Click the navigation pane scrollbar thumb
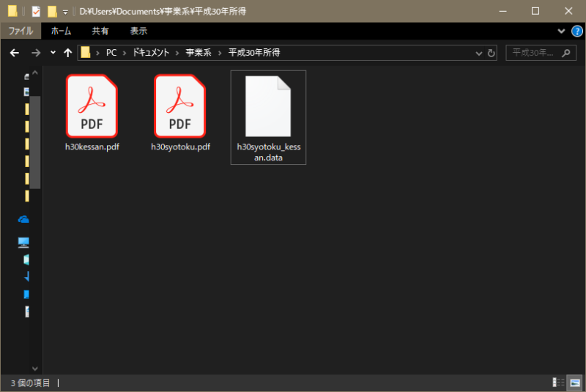Viewport: 586px width, 392px height. pos(35,142)
